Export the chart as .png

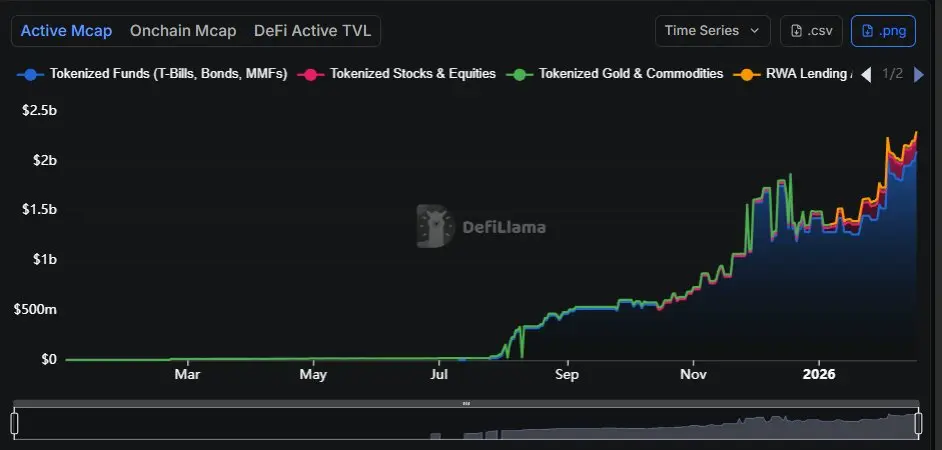[883, 31]
